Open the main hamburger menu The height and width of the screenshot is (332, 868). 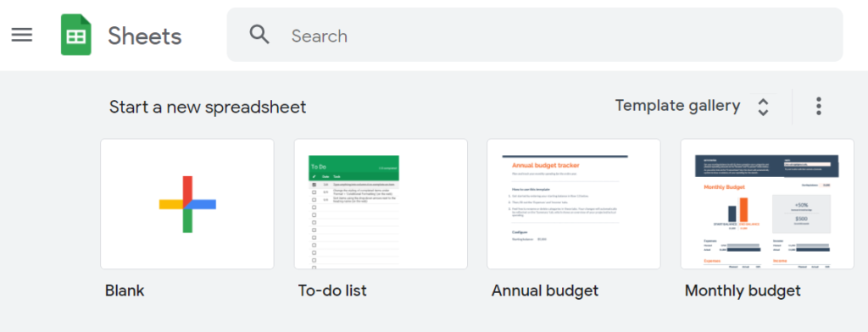tap(22, 35)
